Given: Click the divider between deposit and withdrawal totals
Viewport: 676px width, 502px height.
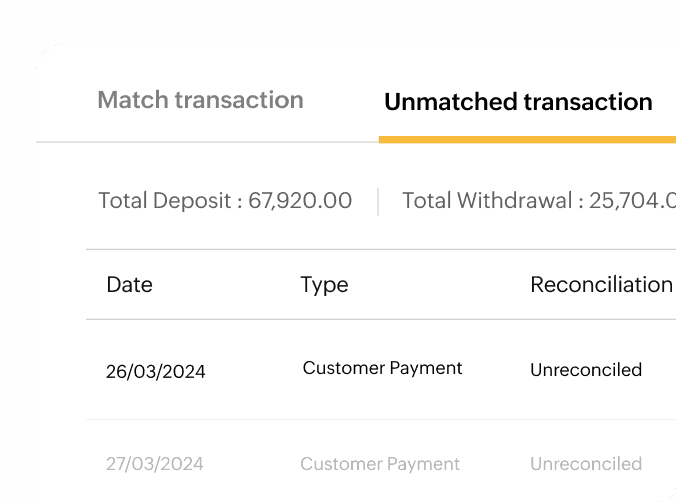Looking at the screenshot, I should click(x=378, y=201).
